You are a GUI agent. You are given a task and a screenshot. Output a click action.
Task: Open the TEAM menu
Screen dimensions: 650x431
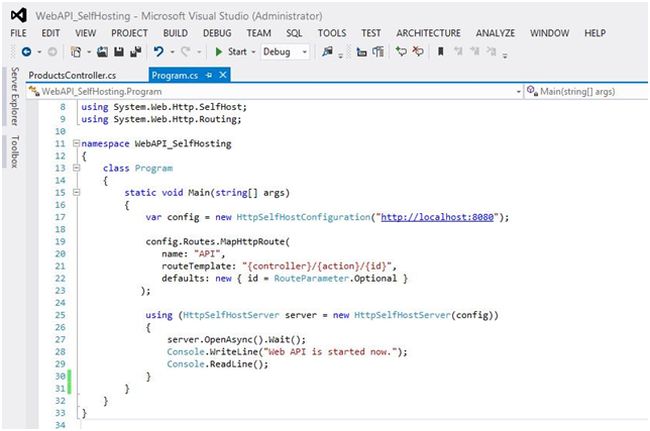(x=259, y=33)
